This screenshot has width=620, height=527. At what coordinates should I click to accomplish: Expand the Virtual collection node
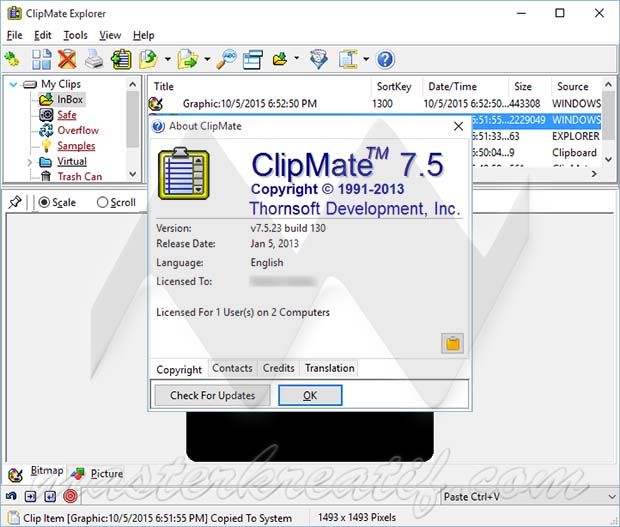coord(29,162)
